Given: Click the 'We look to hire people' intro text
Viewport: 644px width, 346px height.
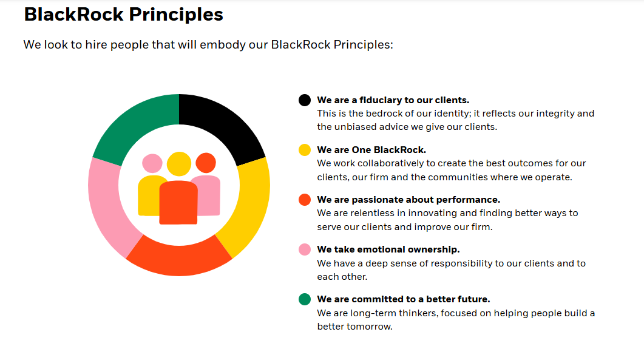Looking at the screenshot, I should (x=208, y=44).
